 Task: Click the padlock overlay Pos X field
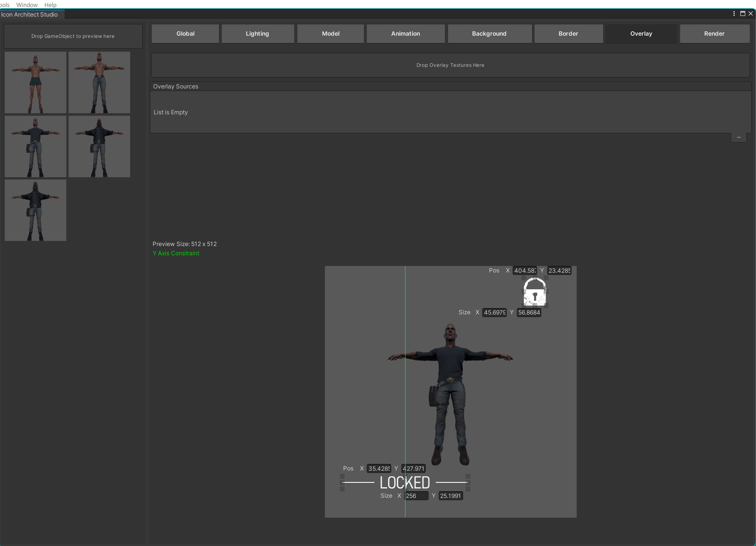point(524,270)
